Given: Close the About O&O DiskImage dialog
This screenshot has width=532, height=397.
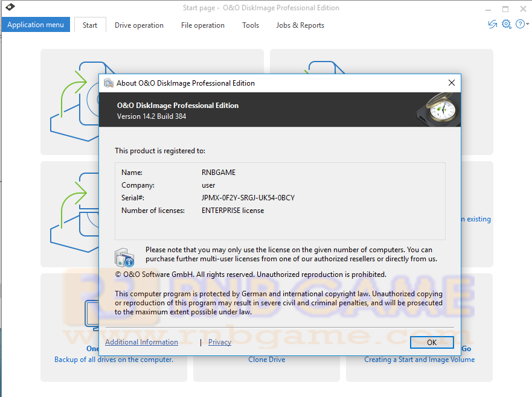Looking at the screenshot, I should tap(452, 83).
